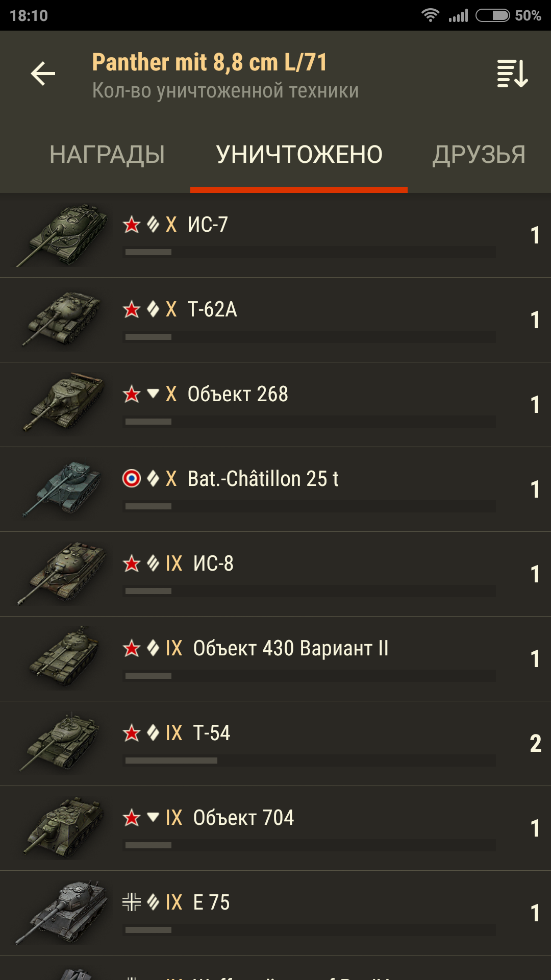Tap the Т-54 destroyed count progress bar

click(x=309, y=761)
